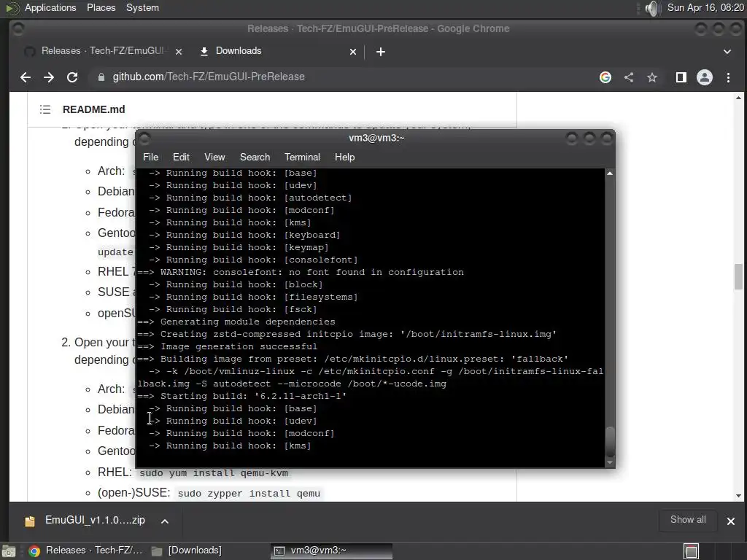Click the README.md heading
The height and width of the screenshot is (560, 747).
point(94,109)
